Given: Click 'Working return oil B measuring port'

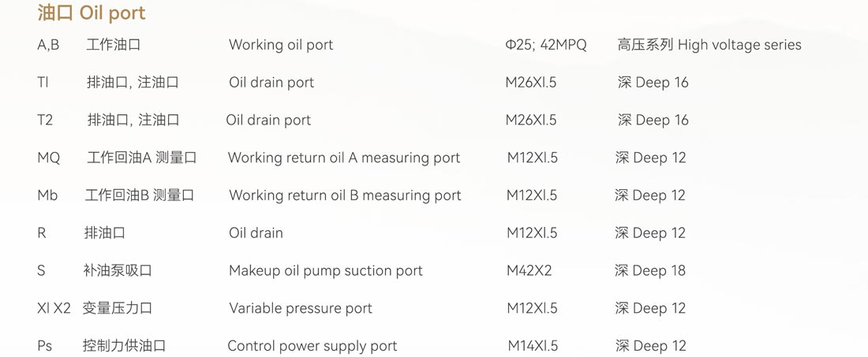Looking at the screenshot, I should tap(345, 195).
